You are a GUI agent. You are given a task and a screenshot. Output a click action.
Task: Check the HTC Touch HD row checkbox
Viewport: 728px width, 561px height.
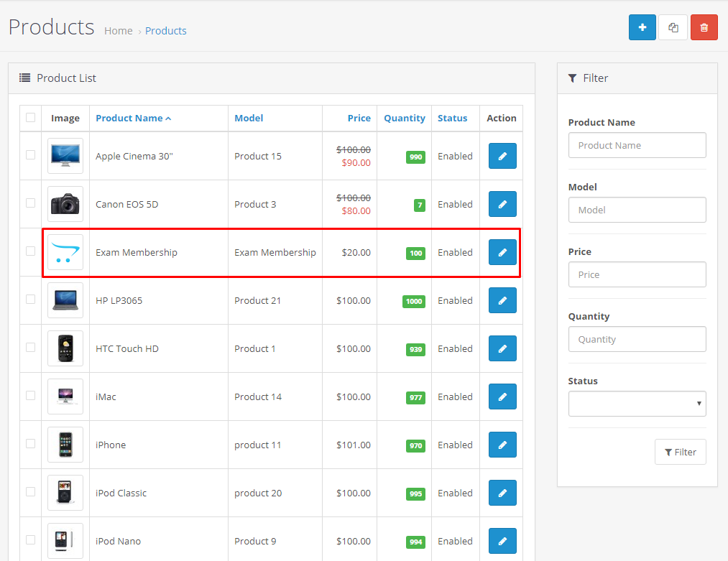click(x=31, y=348)
